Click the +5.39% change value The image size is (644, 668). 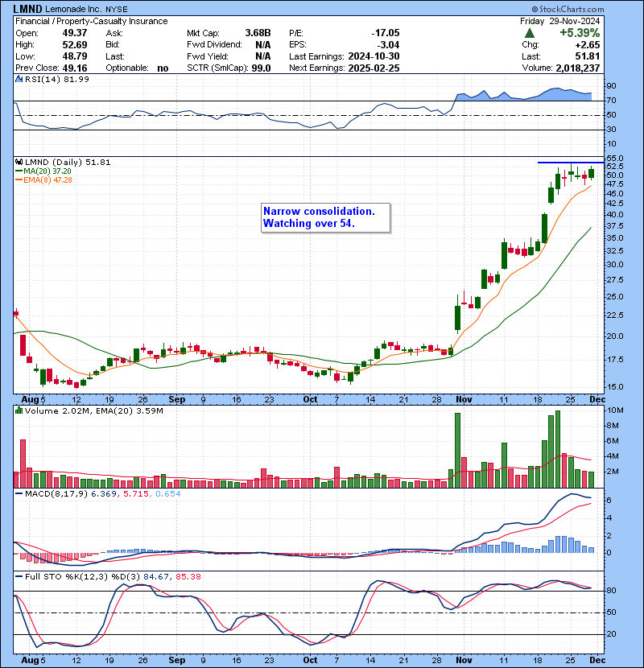tap(580, 33)
